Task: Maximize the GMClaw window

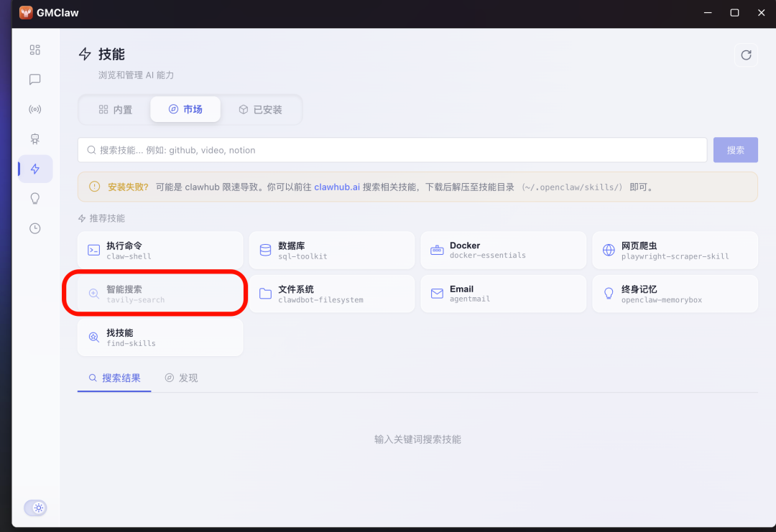Action: pyautogui.click(x=734, y=13)
